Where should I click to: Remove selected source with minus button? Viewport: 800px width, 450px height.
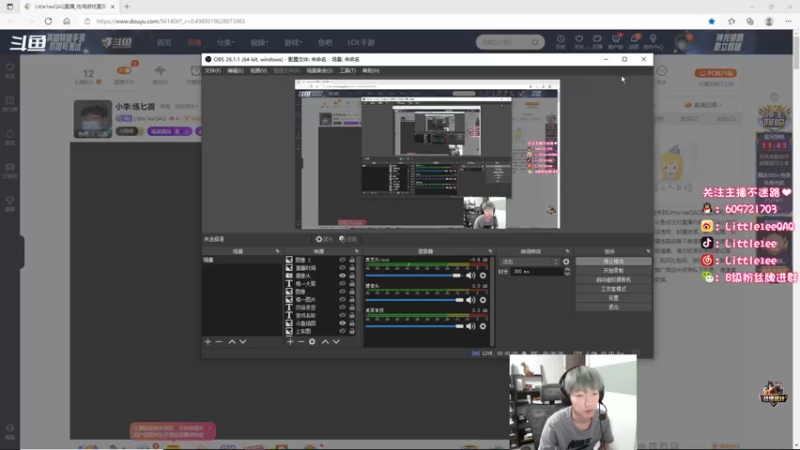pos(301,341)
